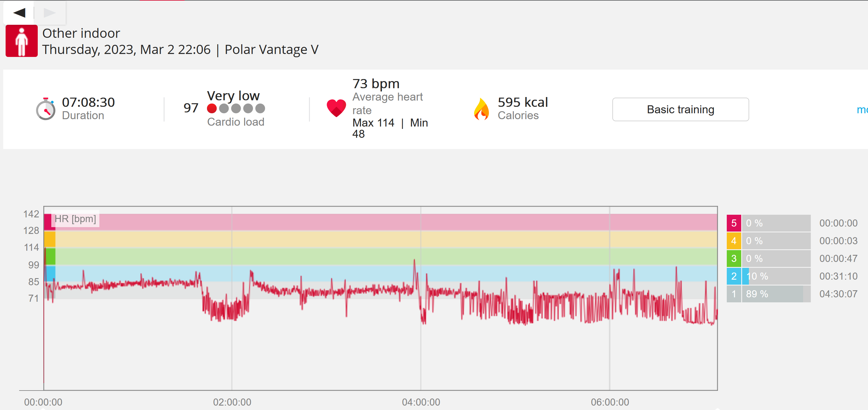Screen dimensions: 868x410
Task: Click the flame calories icon
Action: 481,109
